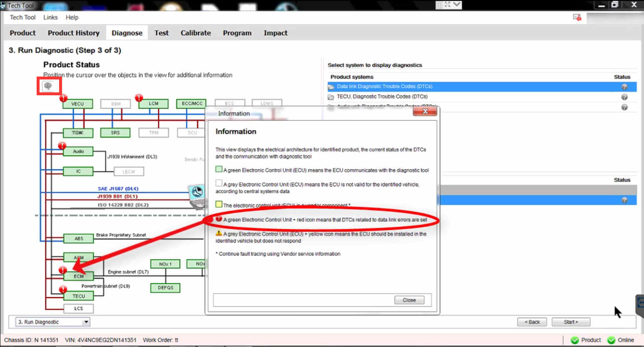This screenshot has height=347, width=644.
Task: Click the Start button
Action: [571, 322]
